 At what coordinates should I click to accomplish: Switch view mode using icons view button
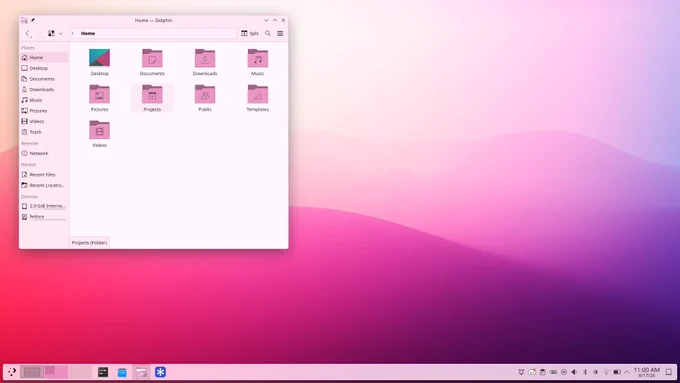(51, 33)
